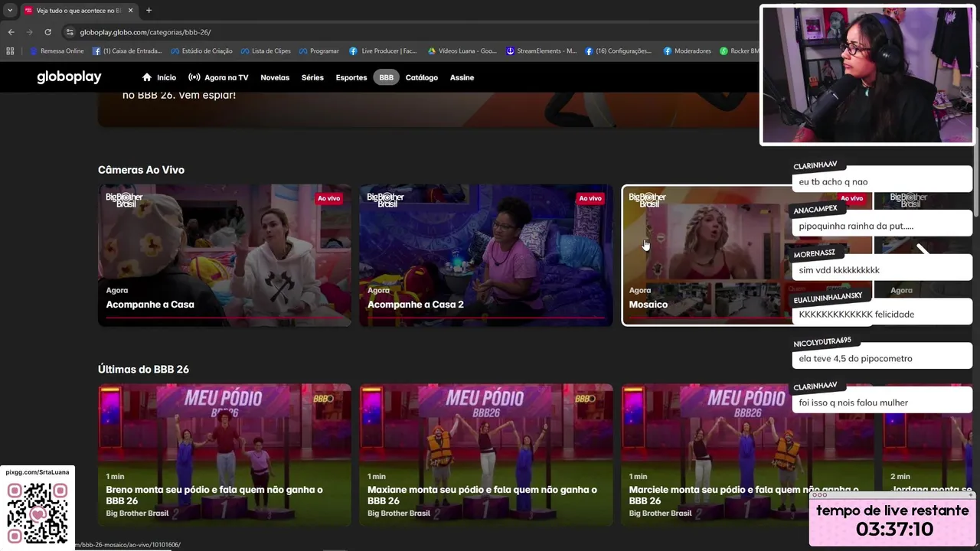The image size is (980, 551).
Task: Click the Breno monta seu pódio title link
Action: click(214, 495)
